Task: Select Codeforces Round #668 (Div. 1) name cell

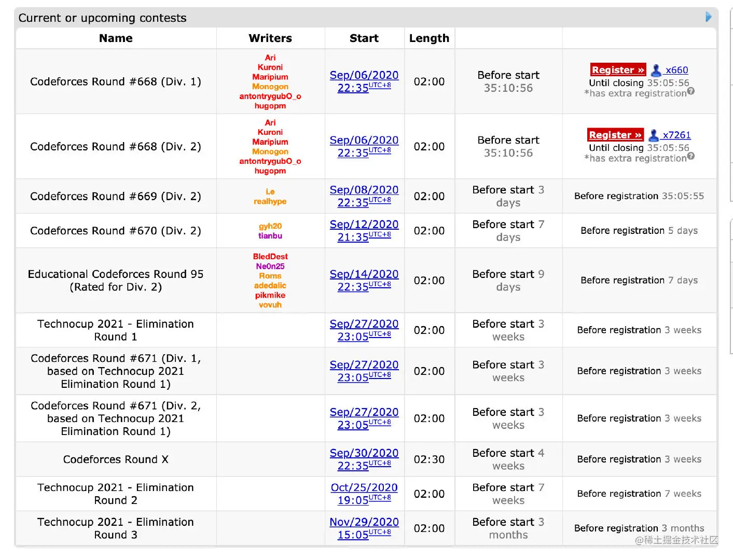Action: (x=116, y=81)
